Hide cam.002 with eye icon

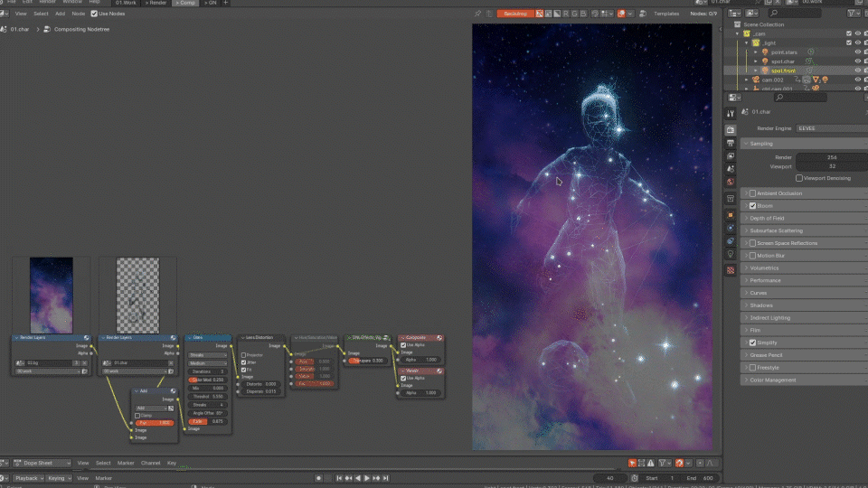click(857, 80)
